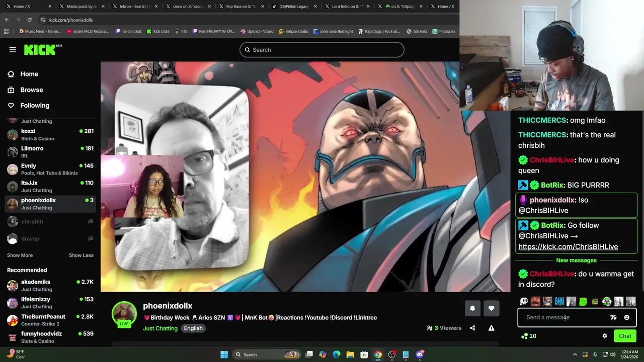Open the Windows Start menu
The width and height of the screenshot is (644, 362).
(x=224, y=354)
